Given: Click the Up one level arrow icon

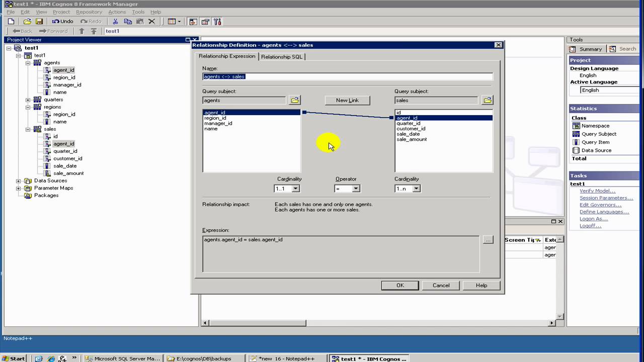Looking at the screenshot, I should pyautogui.click(x=82, y=31).
